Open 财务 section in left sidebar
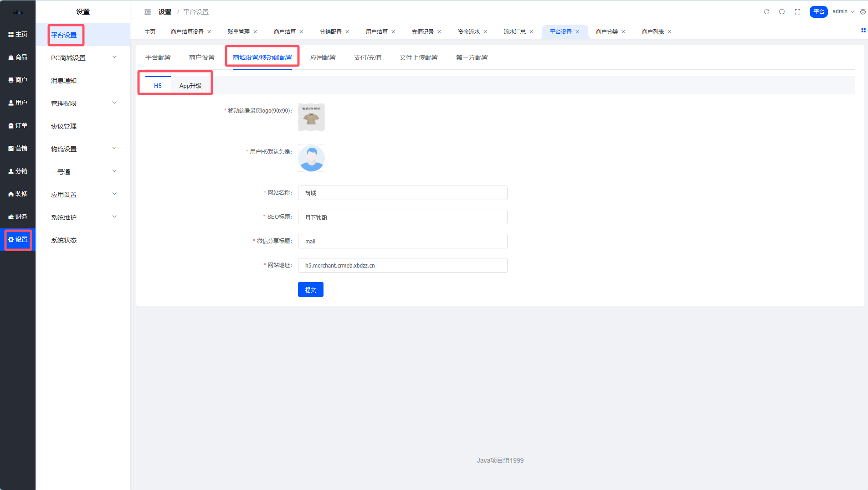This screenshot has height=490, width=868. (18, 217)
